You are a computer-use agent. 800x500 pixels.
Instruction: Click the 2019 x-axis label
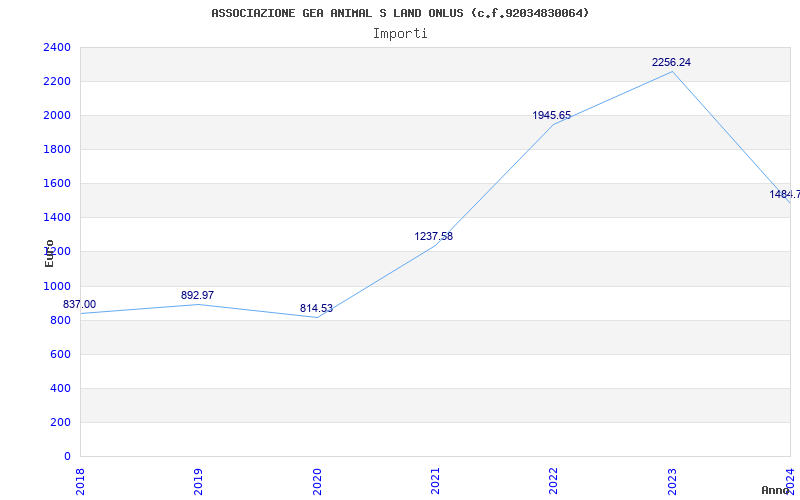click(198, 482)
